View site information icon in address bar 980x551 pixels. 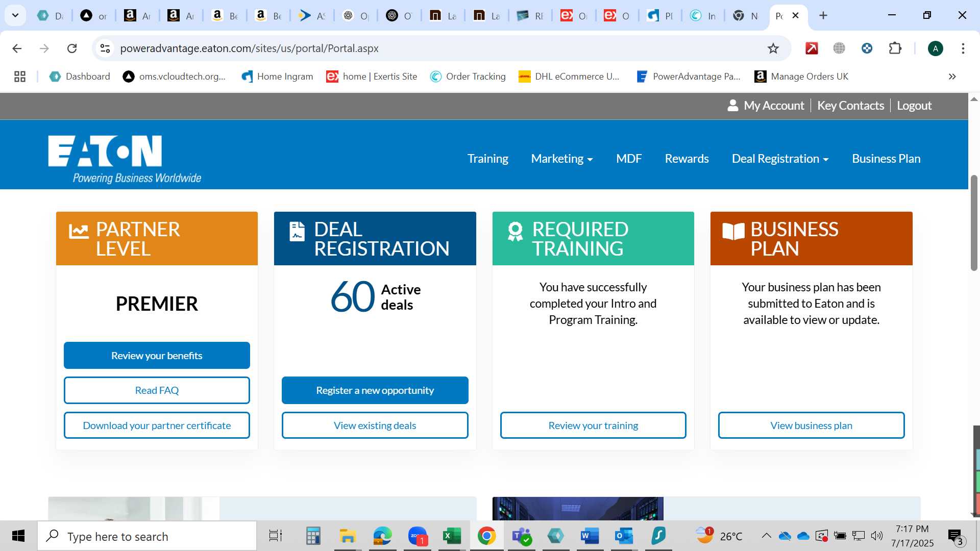pos(105,48)
